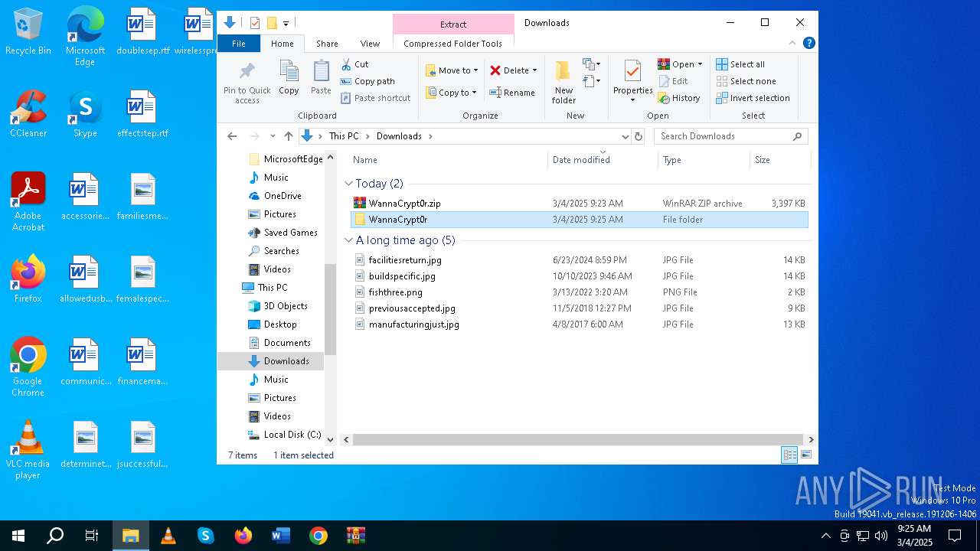The width and height of the screenshot is (980, 551).
Task: Sort by Type column header
Action: (703, 160)
